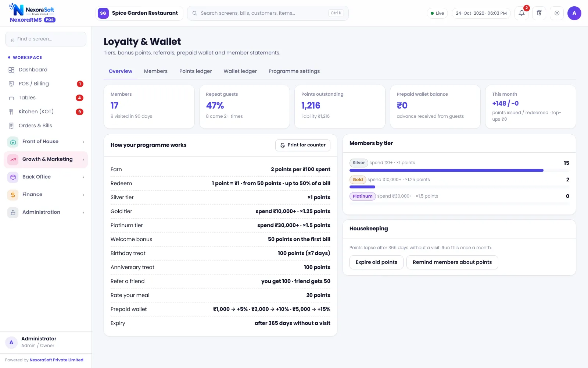Click the Administrator profile at sidebar bottom
This screenshot has height=368, width=588.
click(x=46, y=342)
